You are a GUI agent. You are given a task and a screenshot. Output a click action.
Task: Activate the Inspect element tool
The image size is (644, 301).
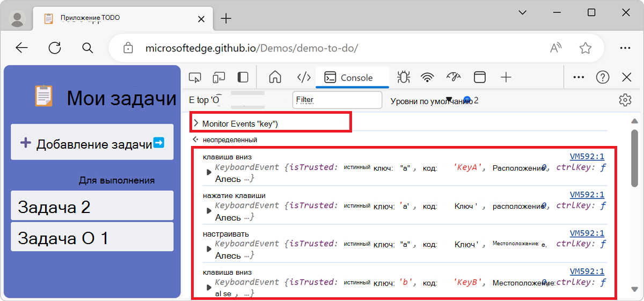point(195,78)
